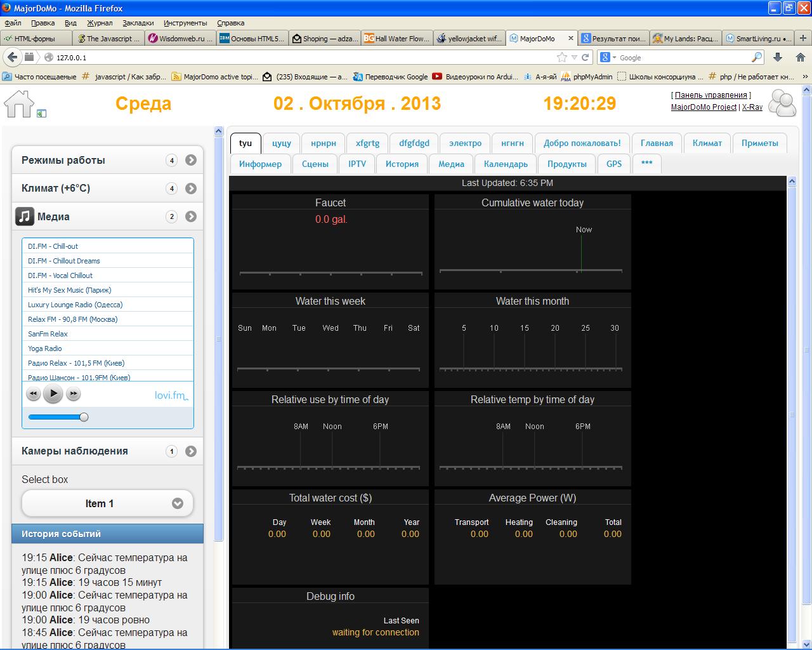
Task: Open the IPTV tab
Action: pyautogui.click(x=357, y=164)
